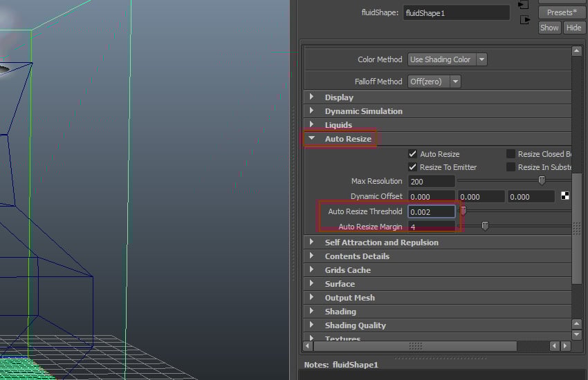Click the vertical scrollbar down arrow
The height and width of the screenshot is (380, 588).
point(577,335)
